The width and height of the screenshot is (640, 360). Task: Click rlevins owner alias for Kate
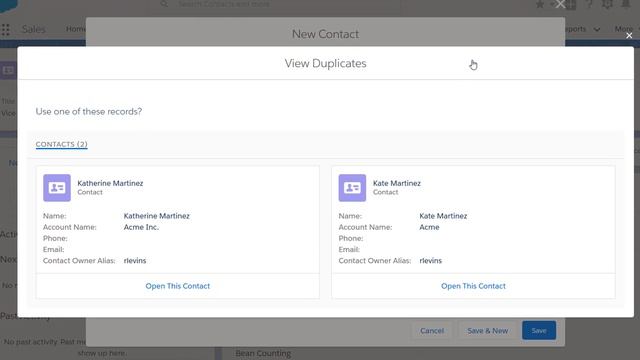(x=431, y=261)
